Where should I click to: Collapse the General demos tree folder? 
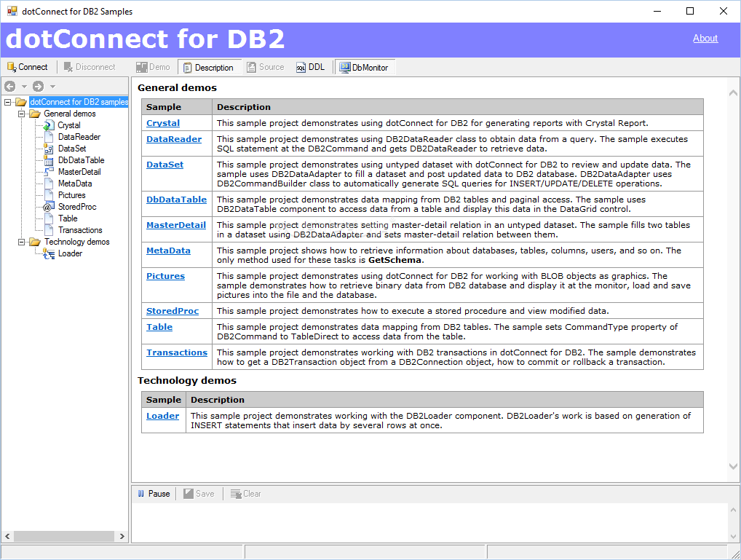[x=21, y=114]
